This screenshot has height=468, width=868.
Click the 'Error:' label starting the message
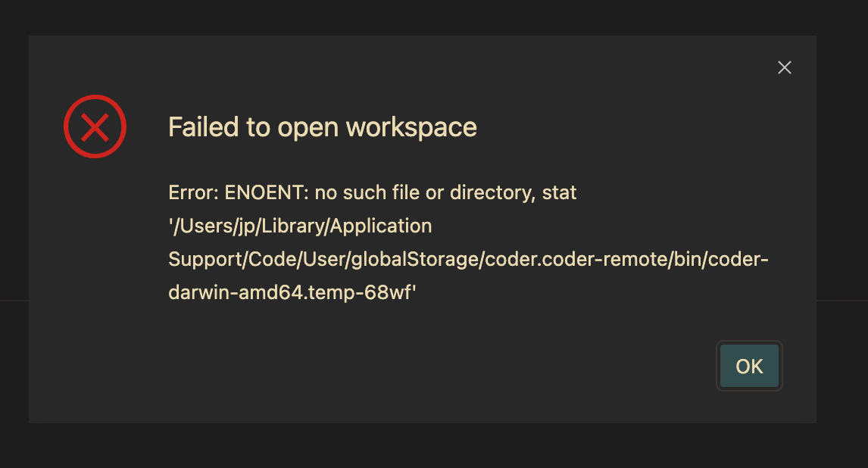[x=194, y=192]
